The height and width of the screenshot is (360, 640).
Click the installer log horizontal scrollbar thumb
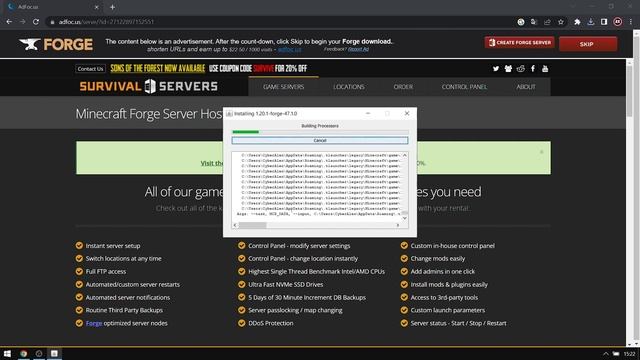click(252, 225)
